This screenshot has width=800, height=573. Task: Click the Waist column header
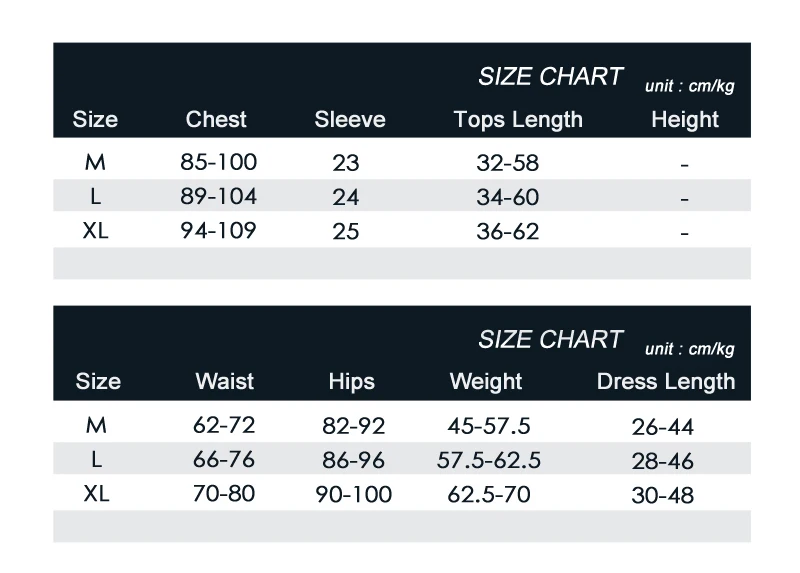[x=224, y=382]
